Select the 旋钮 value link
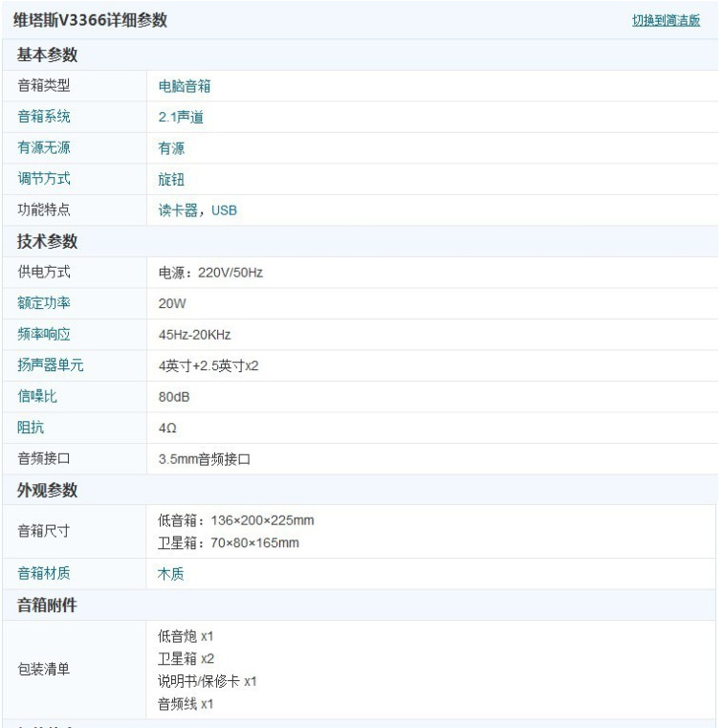The width and height of the screenshot is (724, 728). pos(171,180)
